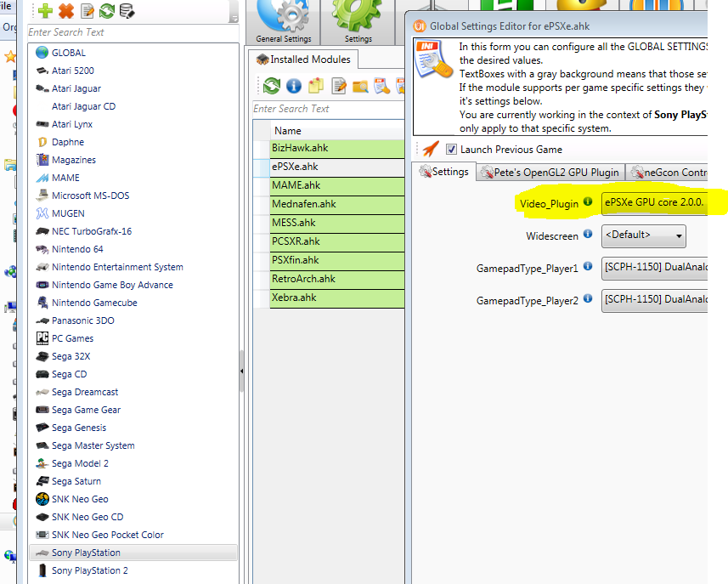Click the Video_Plugin text box
Screen dimensions: 728x584
click(x=654, y=204)
